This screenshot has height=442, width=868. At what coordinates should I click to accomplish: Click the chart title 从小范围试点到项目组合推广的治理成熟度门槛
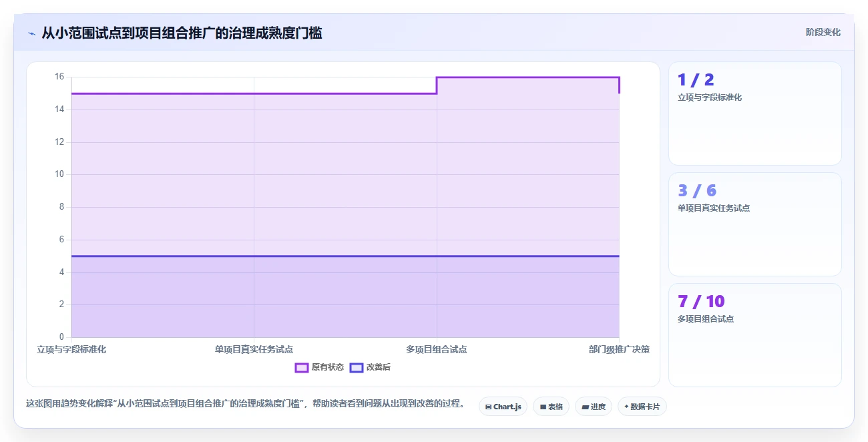click(182, 33)
